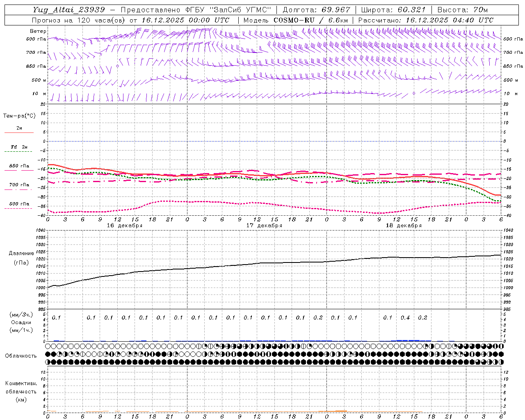Select the provider text ФГБУ "ЗапСиб УГМС"
The width and height of the screenshot is (525, 420).
(x=229, y=9)
